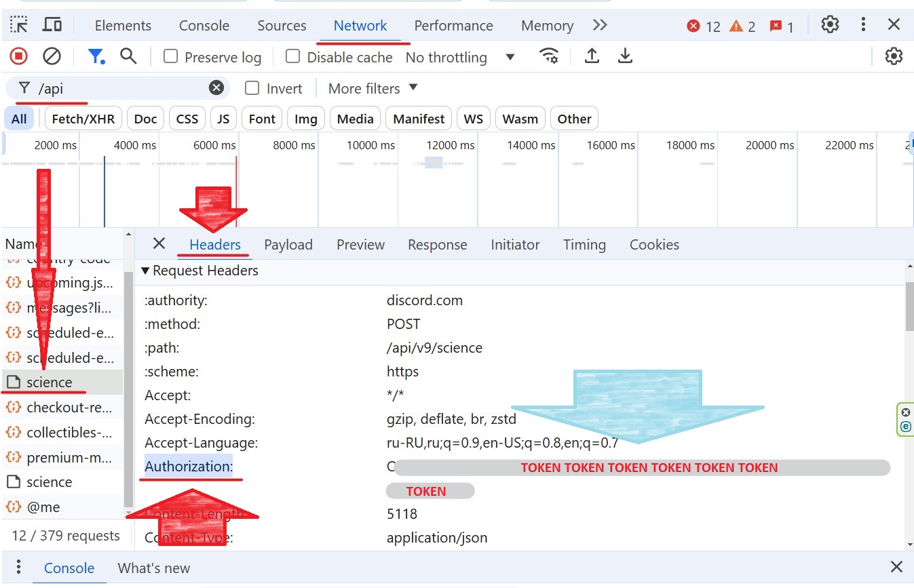Open the Initiator details tab
914x588 pixels.
(515, 245)
